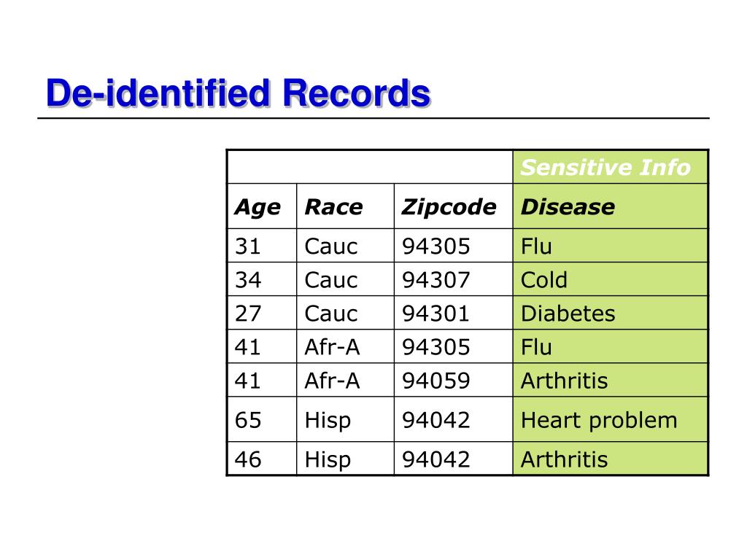Select the Arthritis cell in last row
Screen dimensions: 747x560
611,459
